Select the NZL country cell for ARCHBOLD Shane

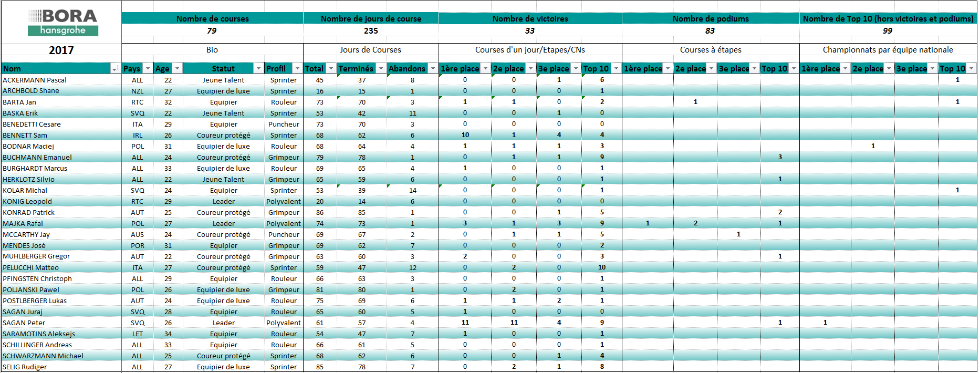(x=138, y=91)
